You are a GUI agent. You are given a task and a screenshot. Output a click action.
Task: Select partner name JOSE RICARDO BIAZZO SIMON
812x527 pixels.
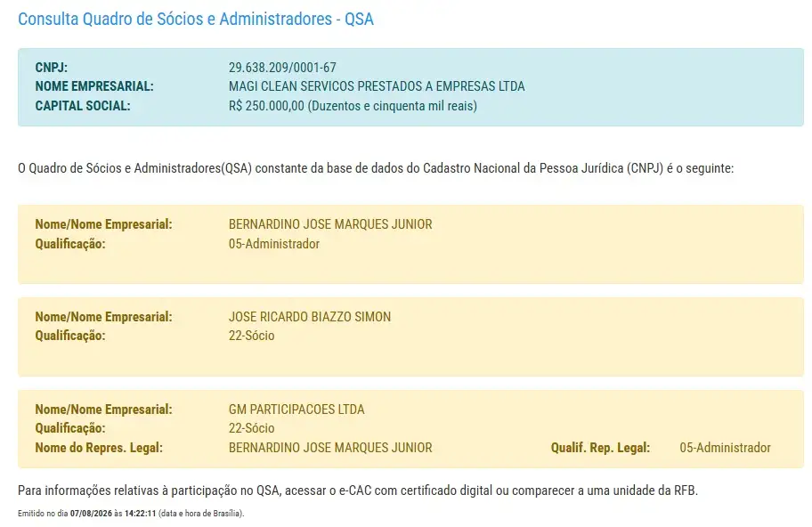click(310, 317)
